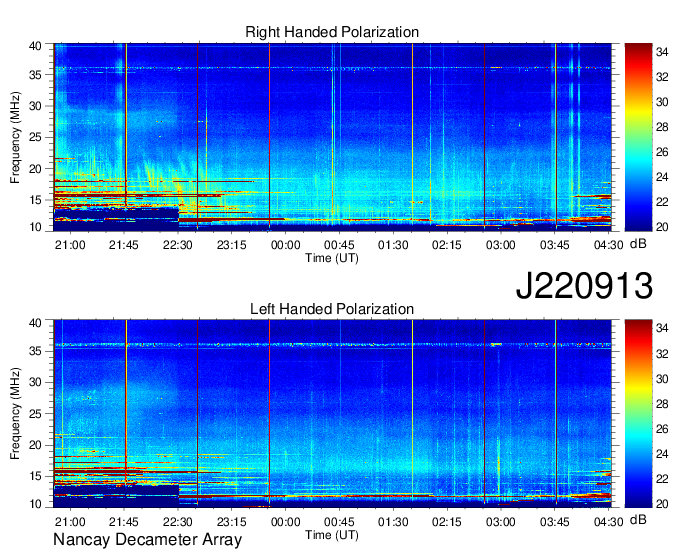Click the '20' value on Right Handed color bar
This screenshot has width=680, height=552.
coord(662,227)
